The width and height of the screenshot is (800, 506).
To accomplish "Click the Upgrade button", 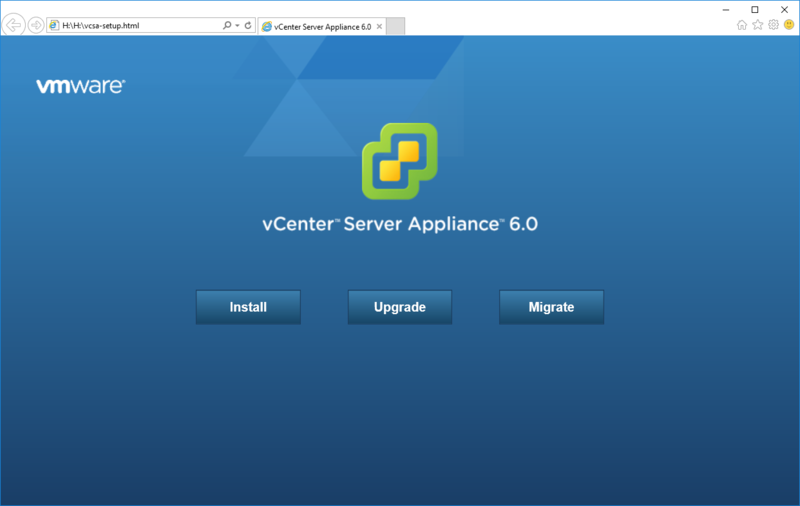I will tap(399, 307).
